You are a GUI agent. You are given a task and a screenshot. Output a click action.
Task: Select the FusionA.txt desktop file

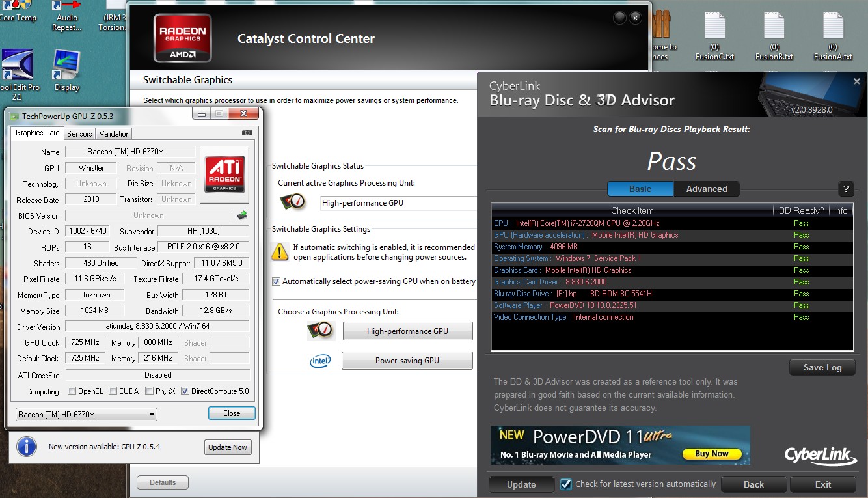click(833, 37)
